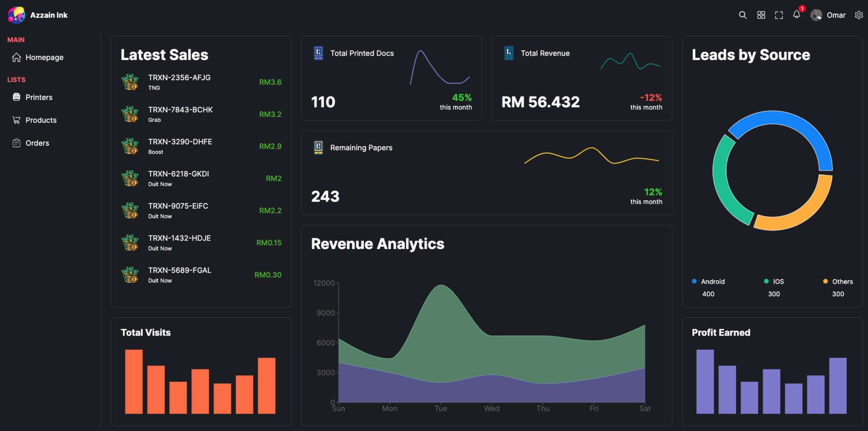Click the Remaining Papers card icon
The width and height of the screenshot is (868, 431).
319,147
